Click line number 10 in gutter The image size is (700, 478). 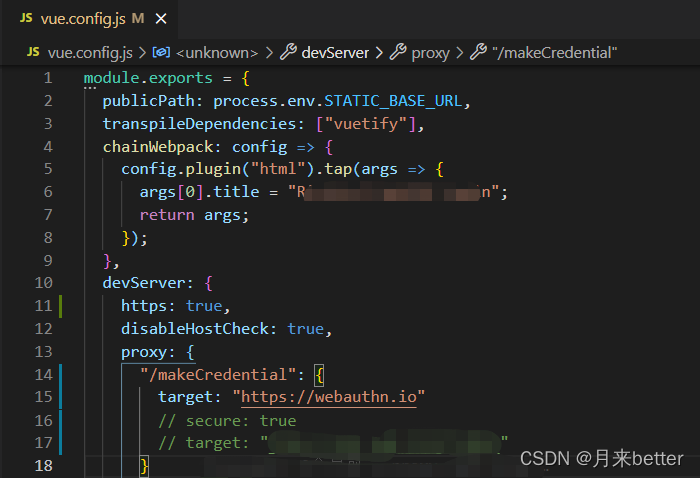44,283
